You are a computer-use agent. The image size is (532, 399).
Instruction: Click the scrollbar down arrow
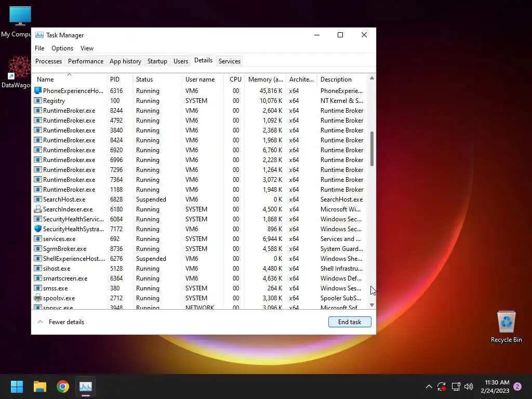click(372, 304)
